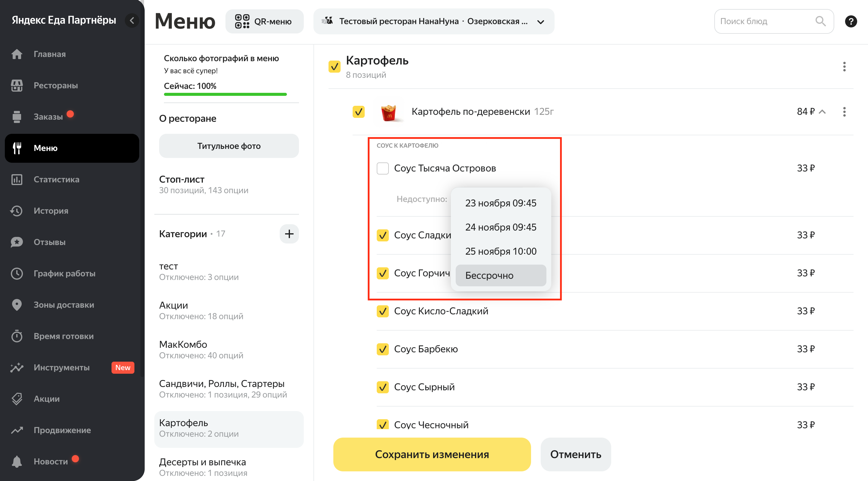Toggle Картофель по-деревенски checkbox

(359, 112)
